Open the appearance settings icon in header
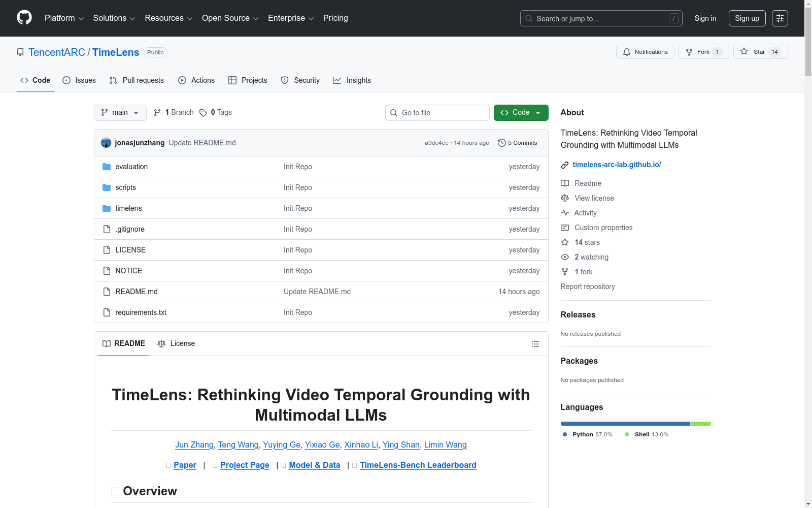Image resolution: width=812 pixels, height=508 pixels. click(x=780, y=18)
